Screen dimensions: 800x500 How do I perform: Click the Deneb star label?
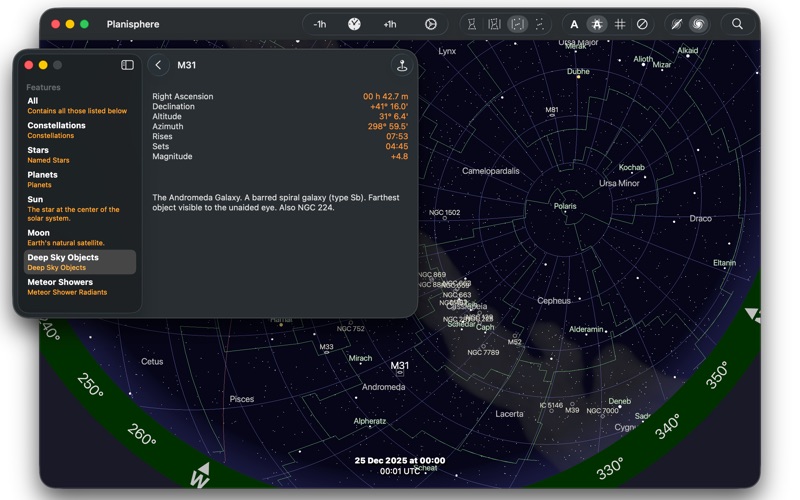coord(619,401)
